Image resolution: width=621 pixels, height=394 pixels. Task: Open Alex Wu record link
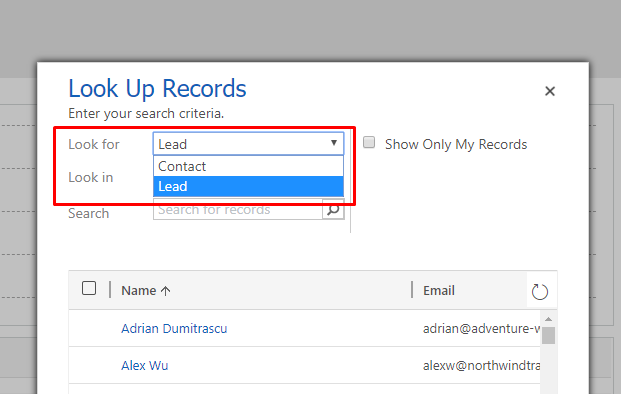(x=145, y=365)
